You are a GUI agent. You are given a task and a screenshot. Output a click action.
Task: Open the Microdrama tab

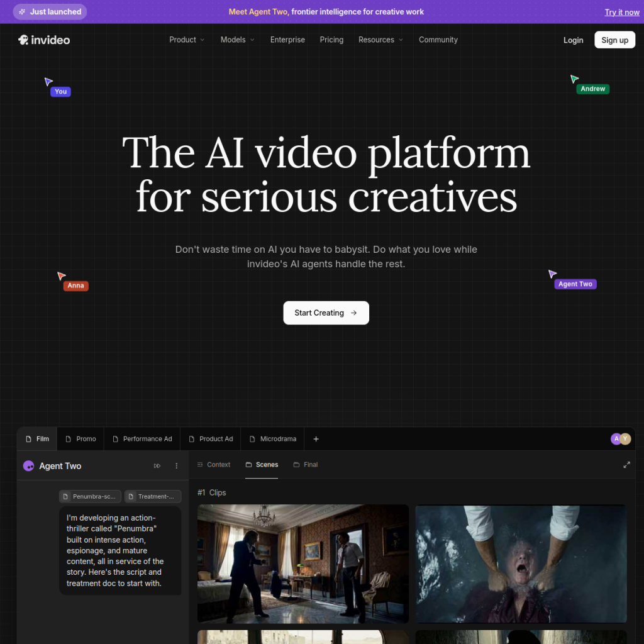click(272, 438)
